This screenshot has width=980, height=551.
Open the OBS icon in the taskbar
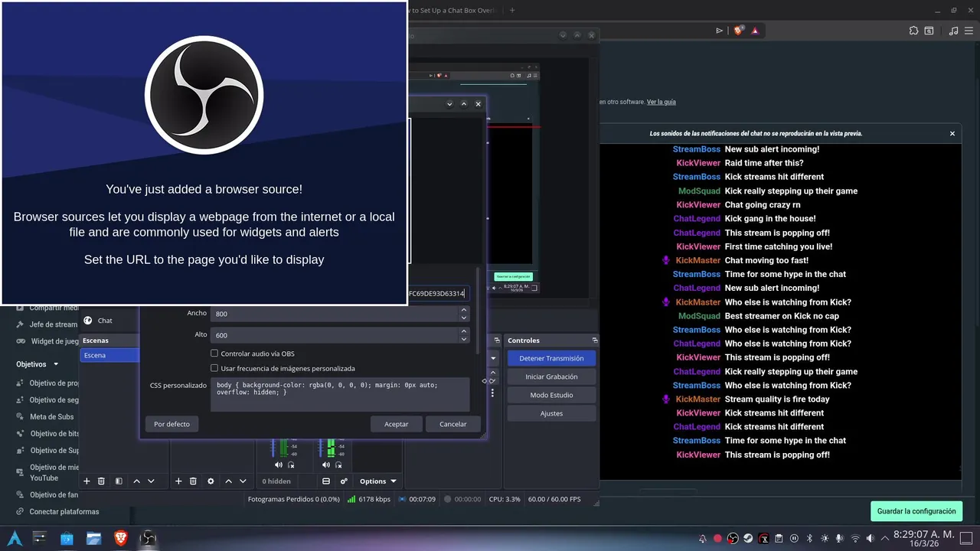(148, 538)
